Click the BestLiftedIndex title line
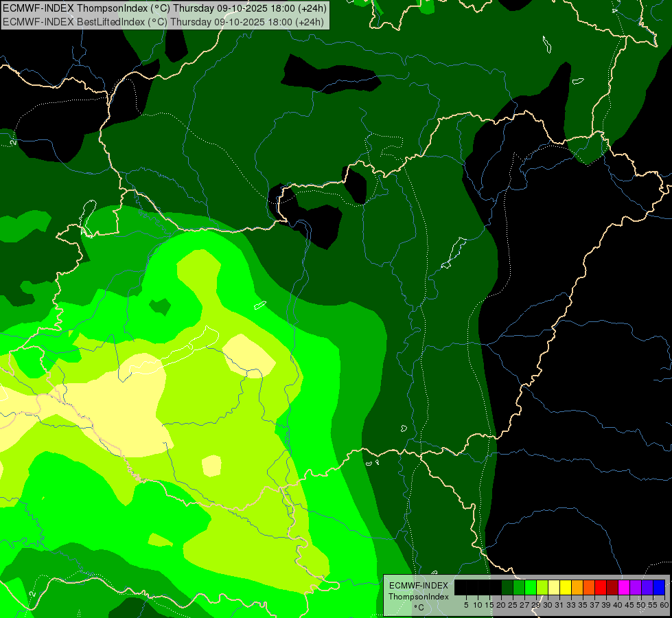The height and width of the screenshot is (618, 672). click(165, 21)
